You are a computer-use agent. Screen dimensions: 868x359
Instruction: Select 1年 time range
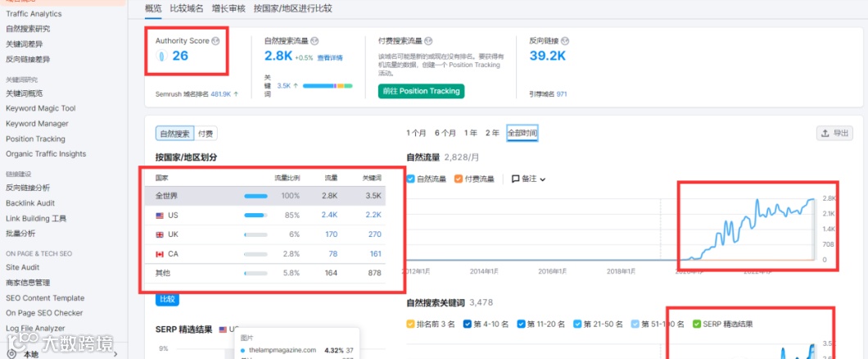[x=471, y=133]
